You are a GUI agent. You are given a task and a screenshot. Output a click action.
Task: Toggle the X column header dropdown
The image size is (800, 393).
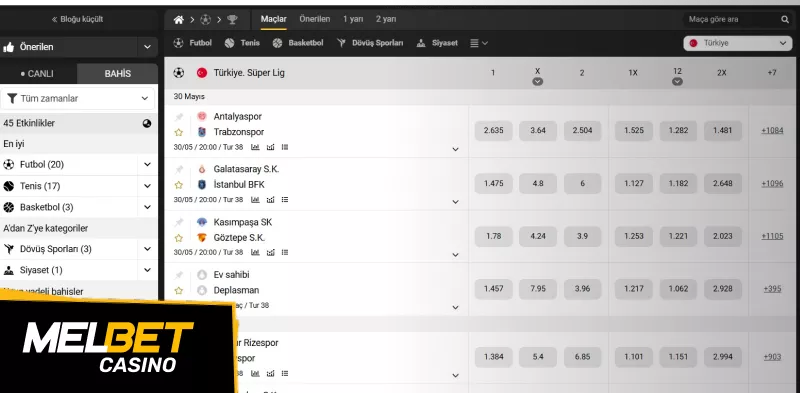pos(537,82)
